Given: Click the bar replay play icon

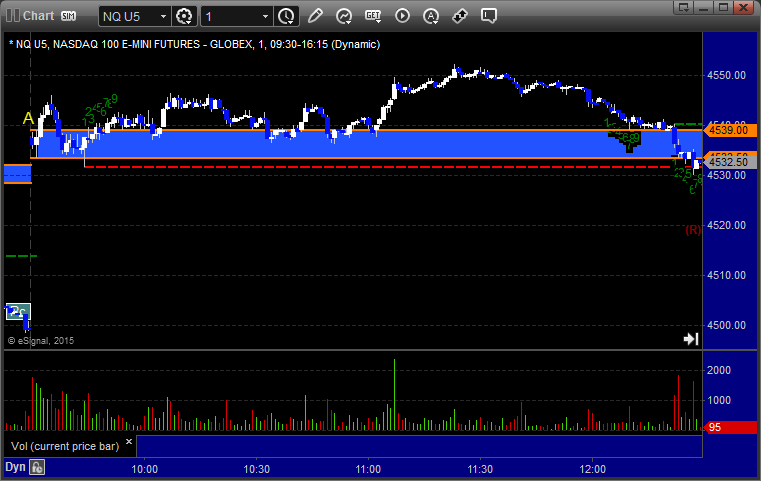Looking at the screenshot, I should (x=402, y=16).
